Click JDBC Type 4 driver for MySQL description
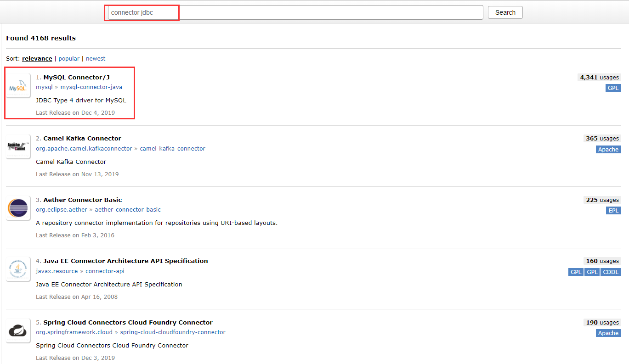Image resolution: width=629 pixels, height=364 pixels. (81, 101)
